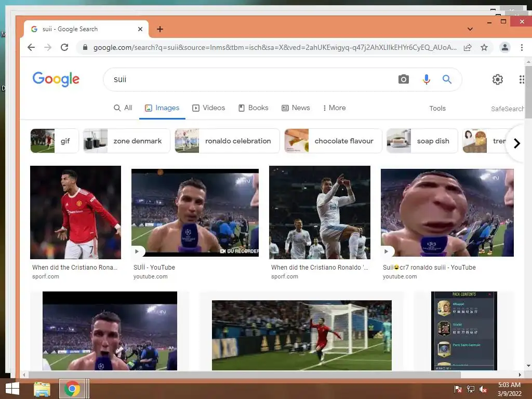Click the vertical scrollbar down arrow
The height and width of the screenshot is (399, 532).
(x=528, y=366)
